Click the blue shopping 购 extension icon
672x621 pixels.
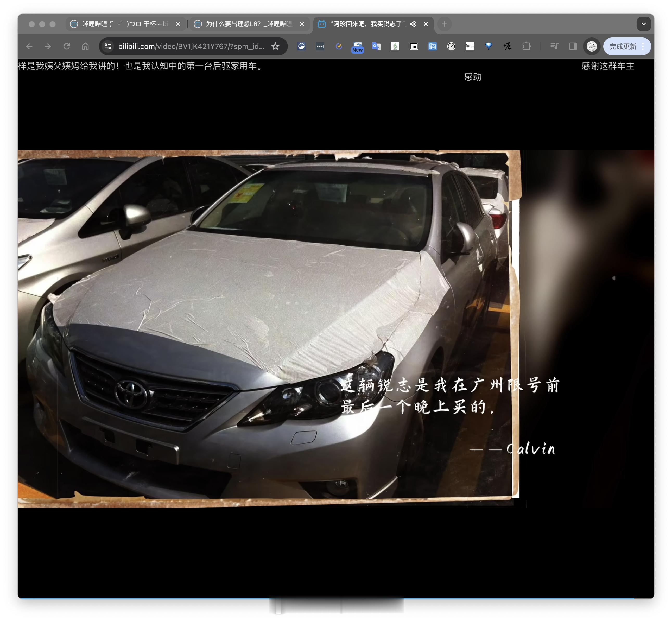[432, 46]
